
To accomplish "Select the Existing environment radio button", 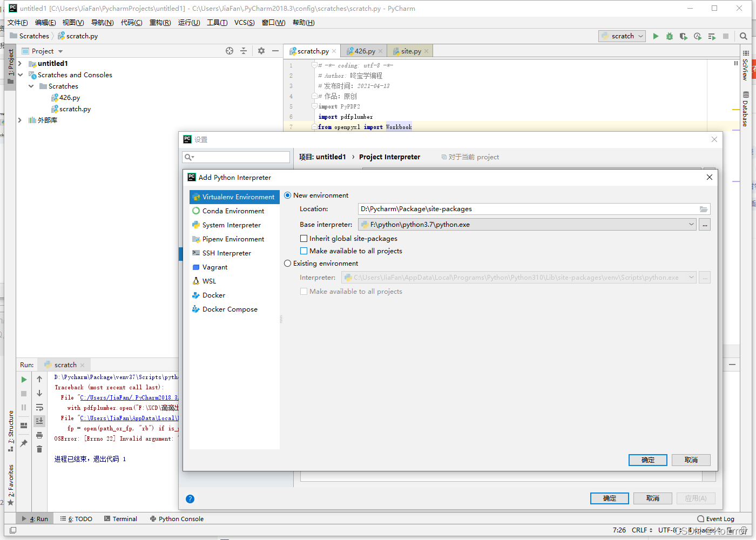I will (287, 264).
